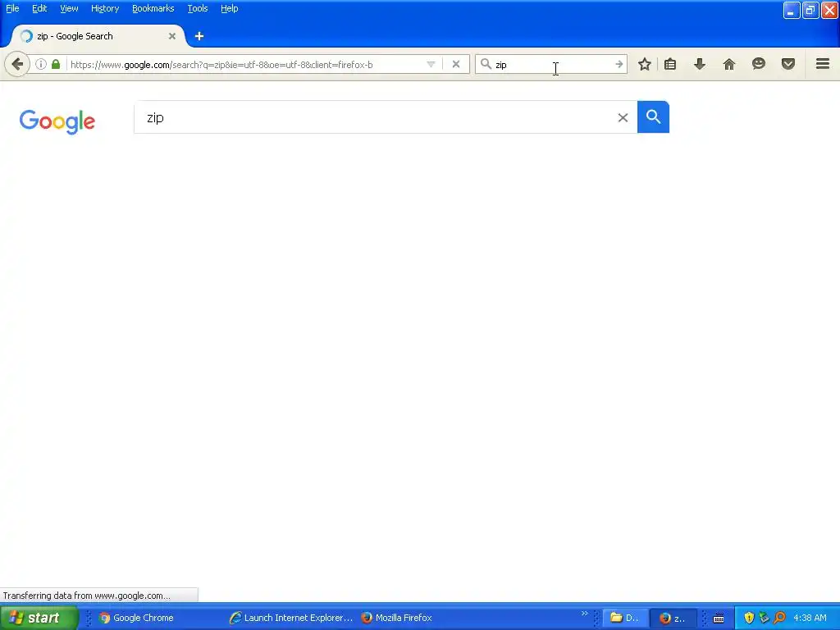
Task: Open the Downloads arrow icon
Action: click(x=700, y=64)
